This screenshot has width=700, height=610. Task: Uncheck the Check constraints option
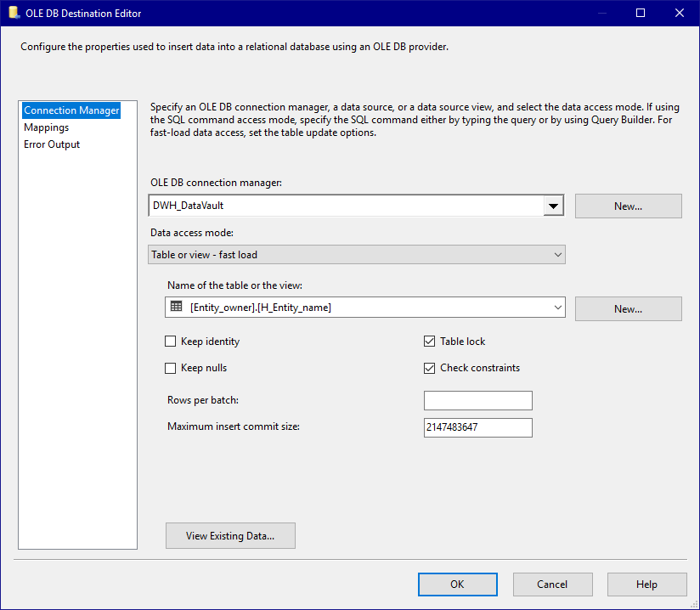(x=430, y=368)
